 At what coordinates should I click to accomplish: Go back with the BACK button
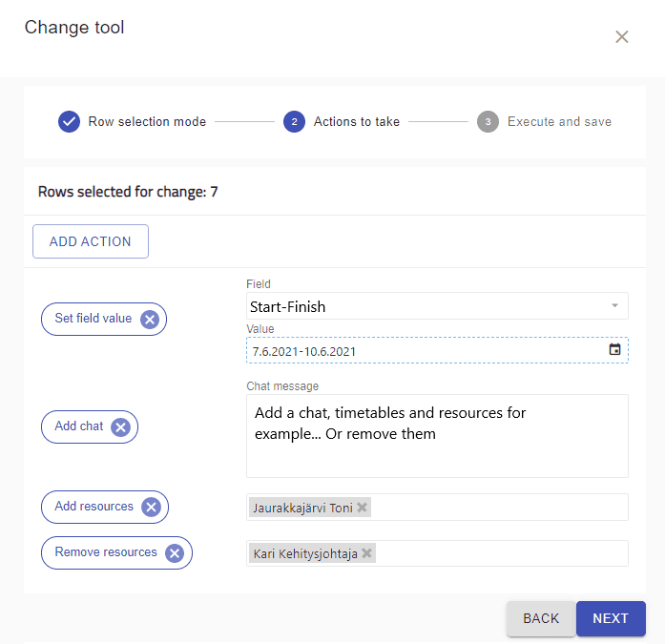pos(541,618)
